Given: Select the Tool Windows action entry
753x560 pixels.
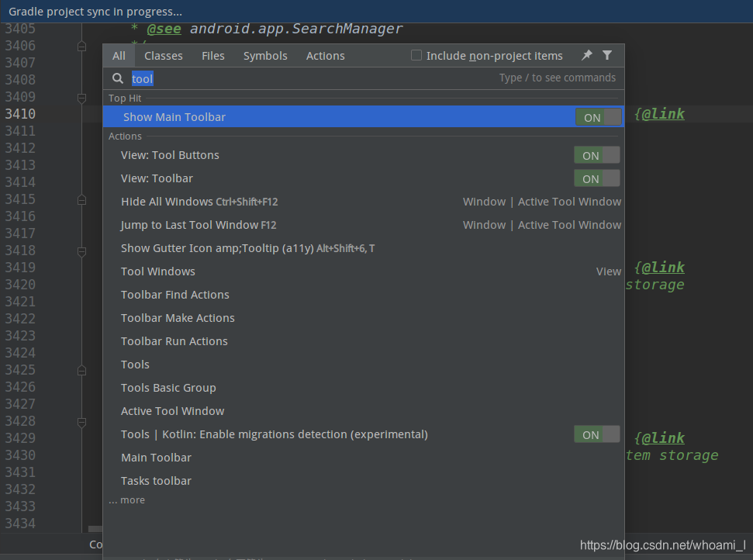Looking at the screenshot, I should [157, 271].
